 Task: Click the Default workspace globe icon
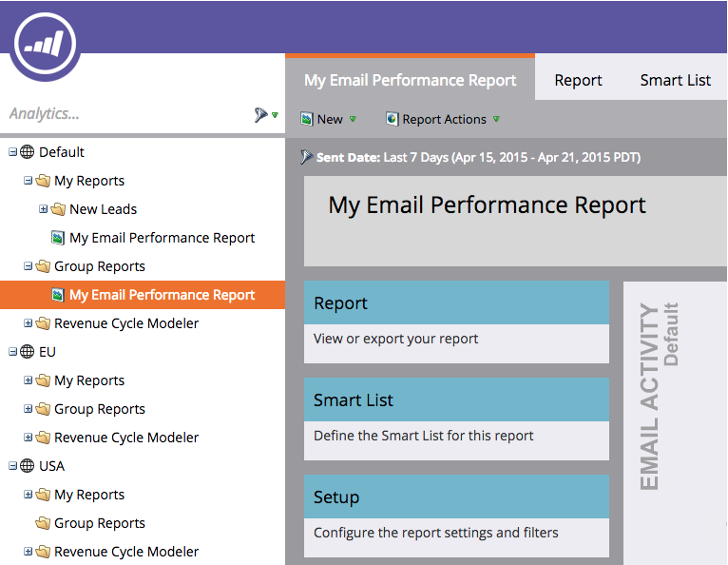click(x=27, y=152)
